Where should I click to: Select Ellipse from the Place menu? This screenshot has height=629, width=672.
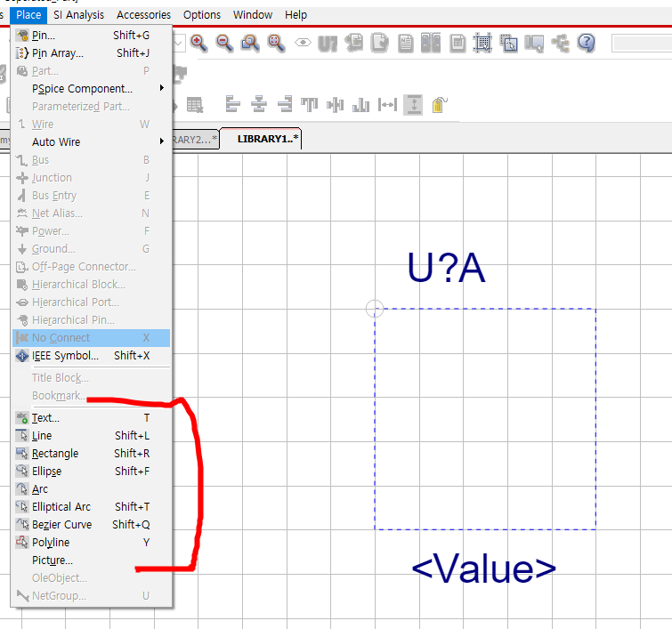coord(92,472)
